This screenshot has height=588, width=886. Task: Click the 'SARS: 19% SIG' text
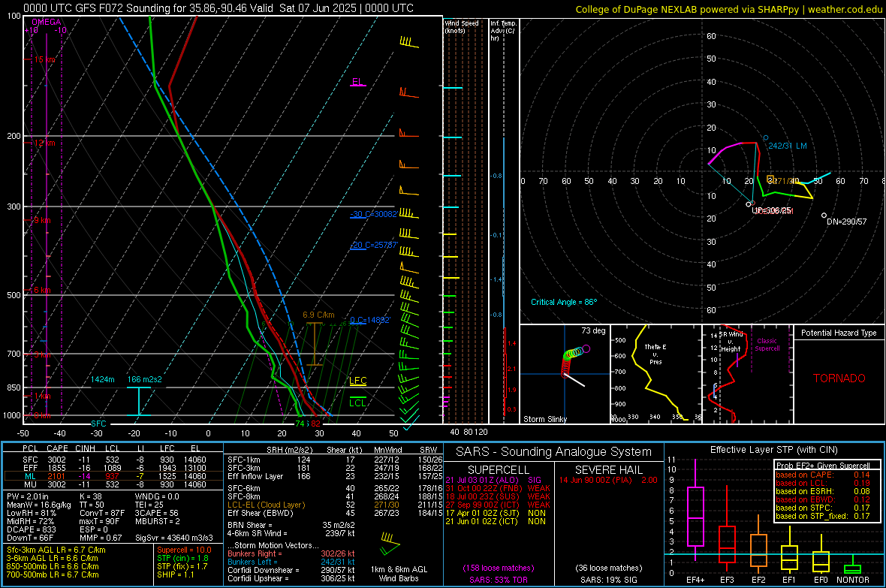coord(608,580)
